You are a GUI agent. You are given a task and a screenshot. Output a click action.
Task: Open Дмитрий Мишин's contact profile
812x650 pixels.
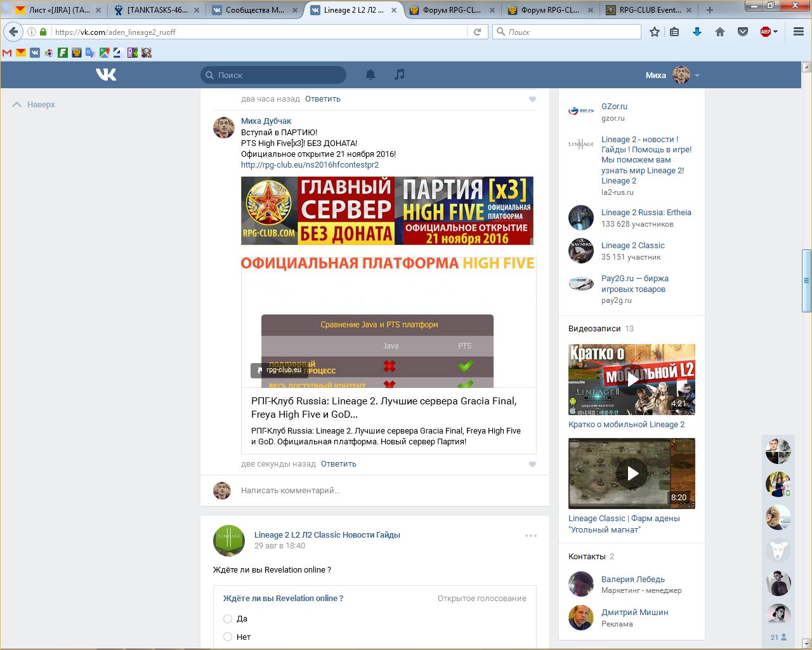tap(634, 613)
